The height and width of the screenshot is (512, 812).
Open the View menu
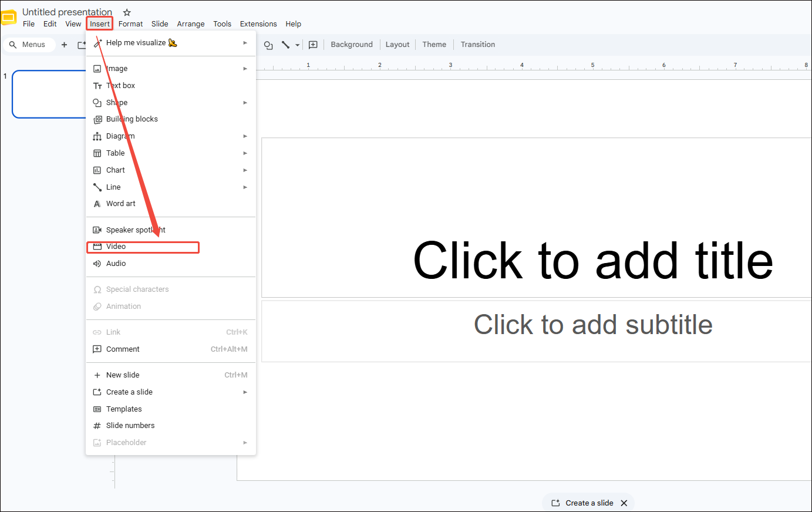(73, 24)
